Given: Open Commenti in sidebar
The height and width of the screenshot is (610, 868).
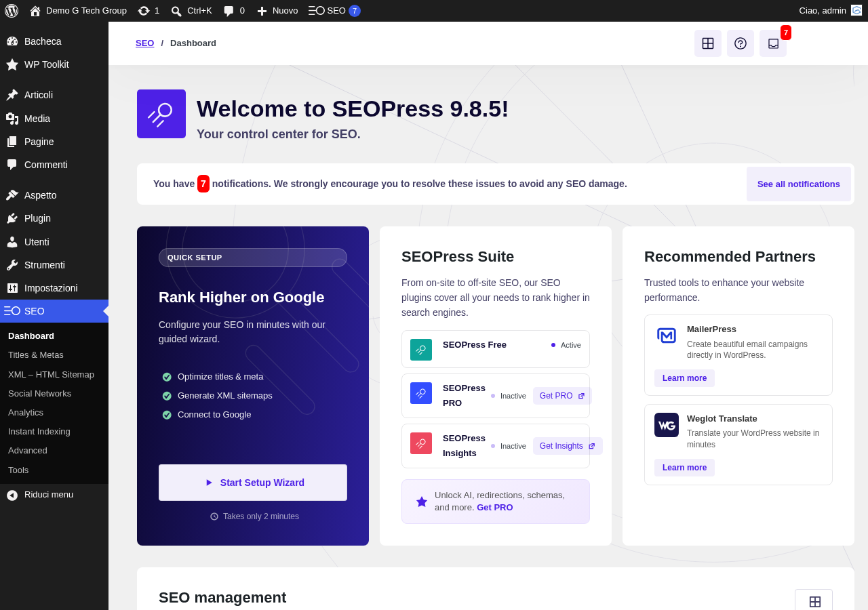Looking at the screenshot, I should click(54, 165).
